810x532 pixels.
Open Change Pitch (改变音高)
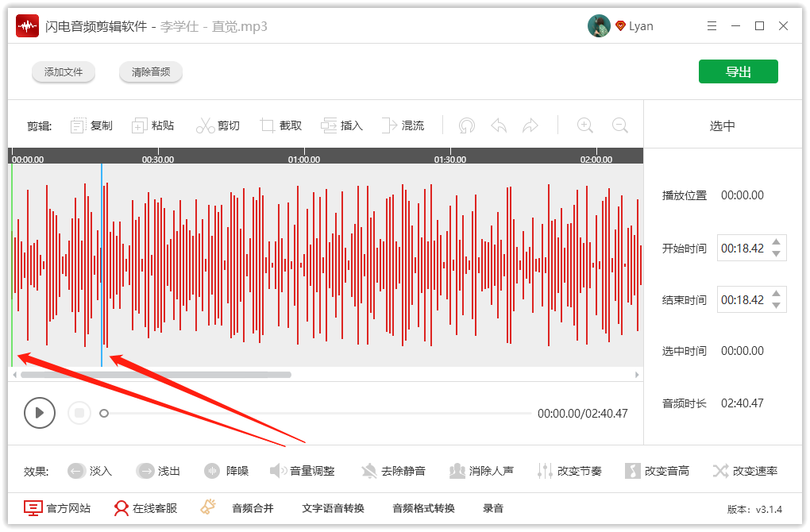pos(657,471)
